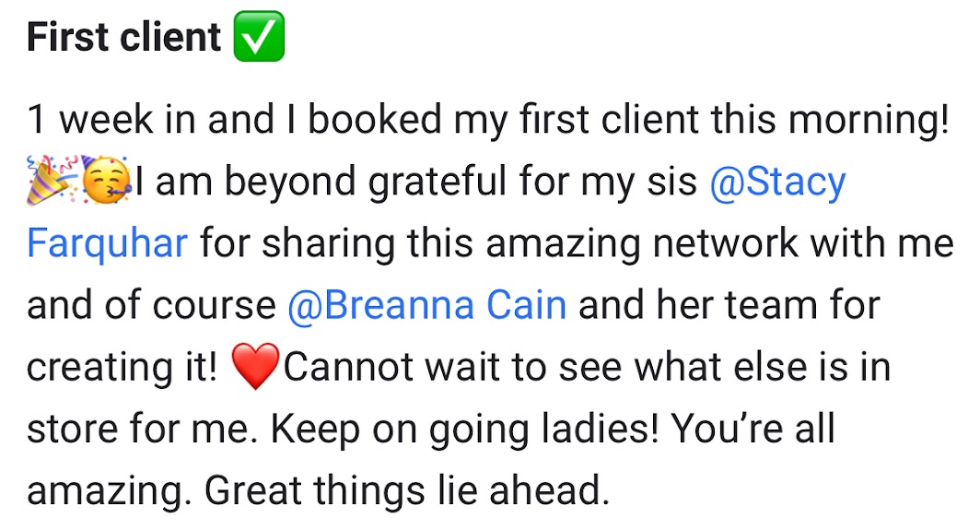This screenshot has width=980, height=530.
Task: Click the text 'You're all'
Action: [753, 429]
